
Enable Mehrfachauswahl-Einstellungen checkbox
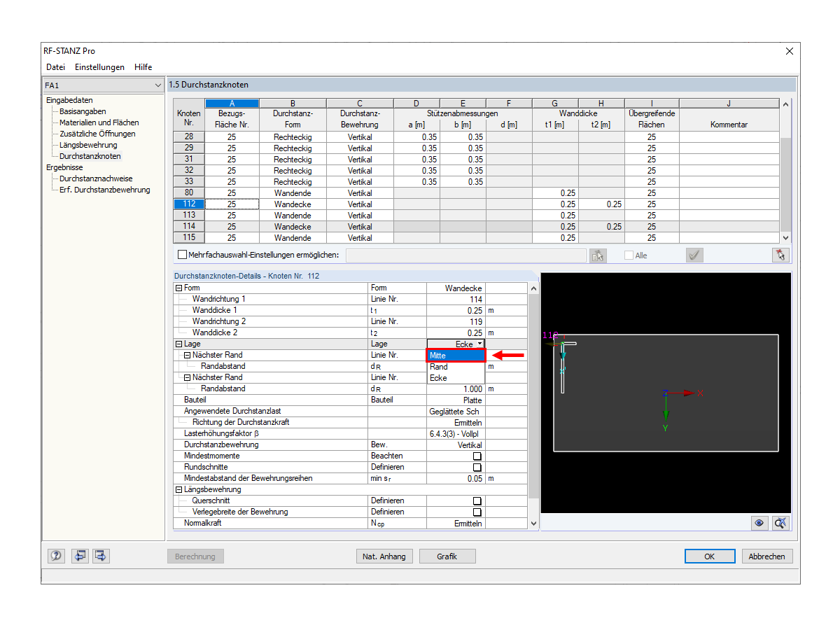(183, 255)
